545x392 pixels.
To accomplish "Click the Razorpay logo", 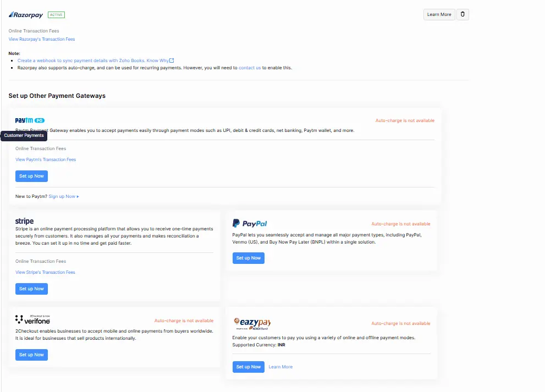I will pyautogui.click(x=26, y=15).
